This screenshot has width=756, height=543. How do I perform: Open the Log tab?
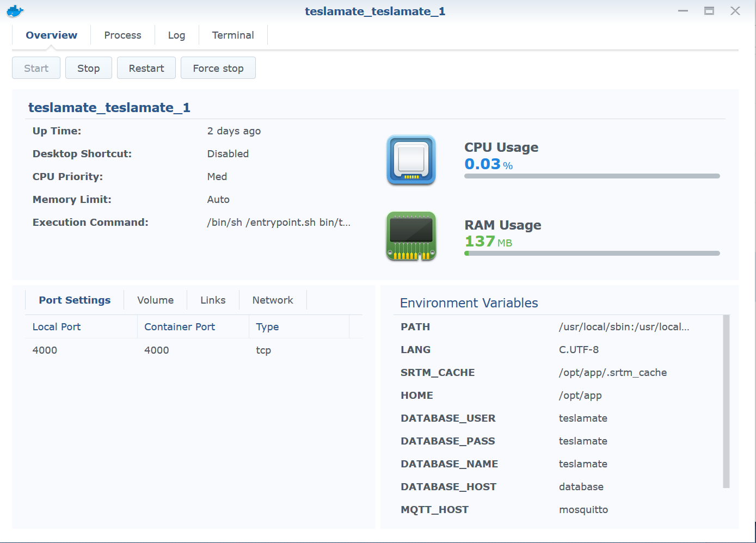point(176,35)
